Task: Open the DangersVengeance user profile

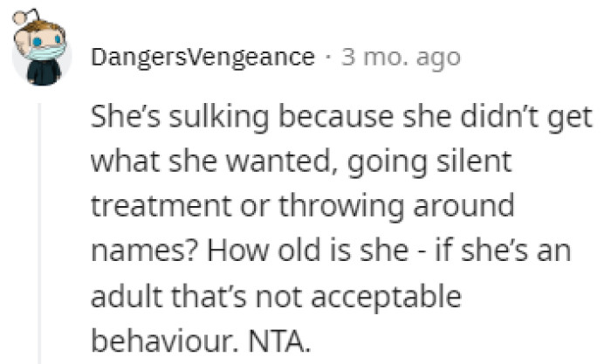Action: coord(203,58)
